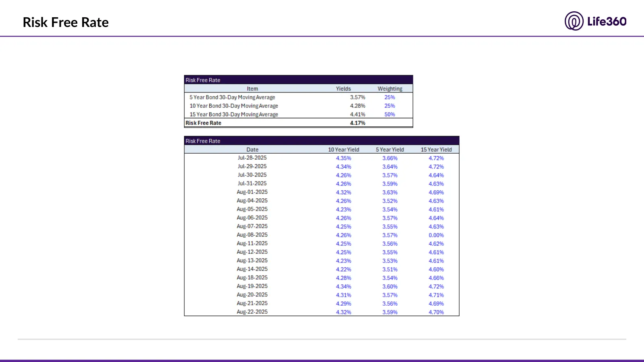Click the Item column header
644x362 pixels.
(252, 89)
